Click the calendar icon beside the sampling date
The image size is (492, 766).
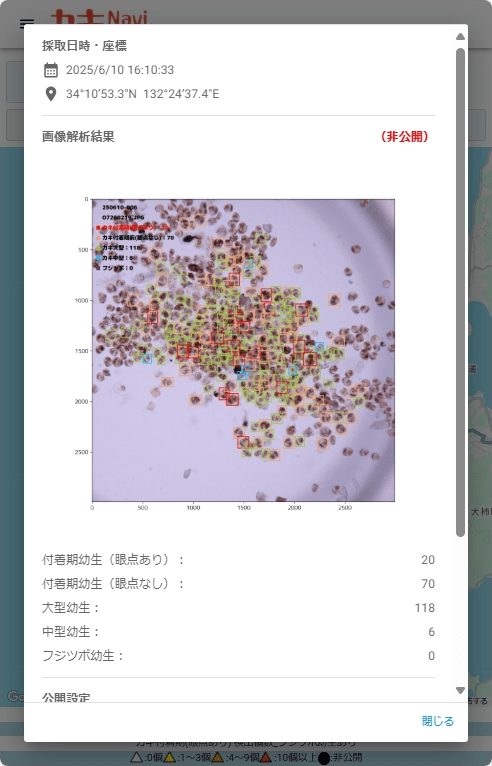click(x=51, y=70)
